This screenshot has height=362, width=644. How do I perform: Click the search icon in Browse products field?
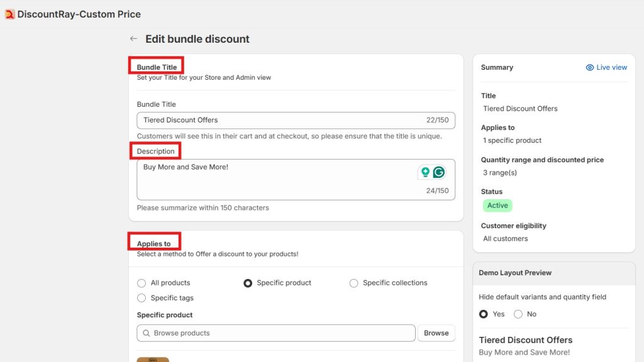[x=145, y=333]
